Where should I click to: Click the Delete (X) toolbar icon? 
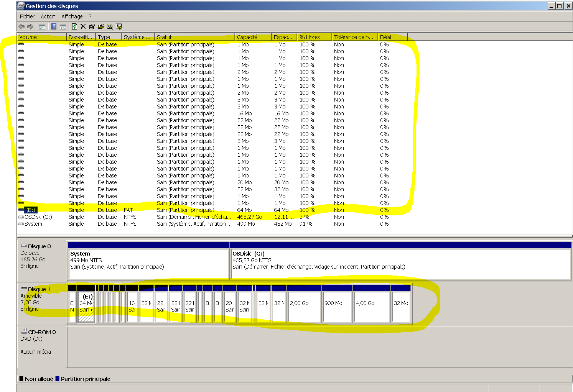tap(83, 26)
